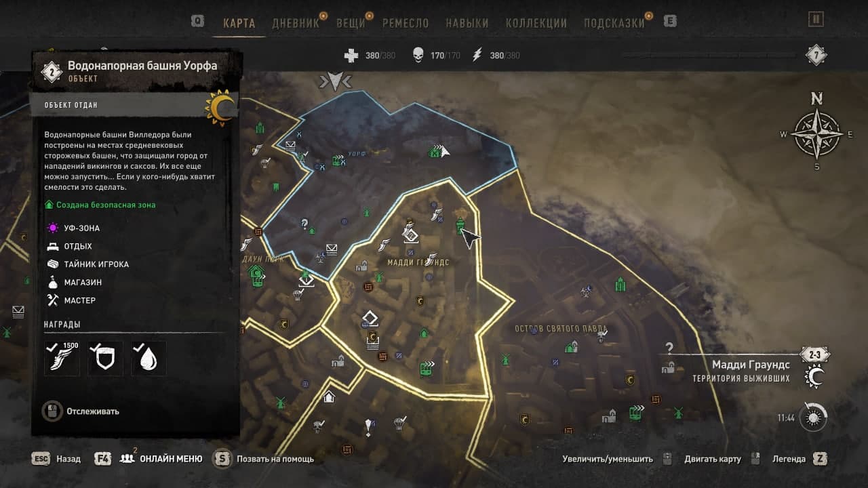Select the water drop reward icon
Screen dimensions: 868x488
tap(149, 358)
